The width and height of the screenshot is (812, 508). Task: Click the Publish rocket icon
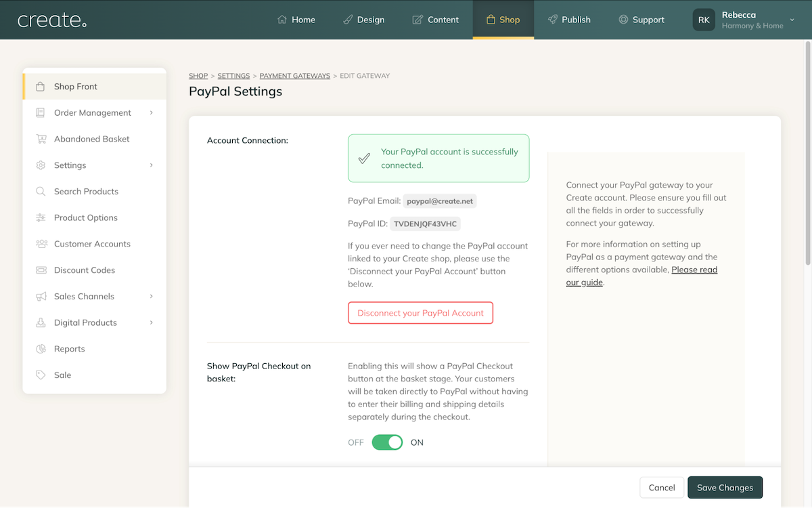553,20
